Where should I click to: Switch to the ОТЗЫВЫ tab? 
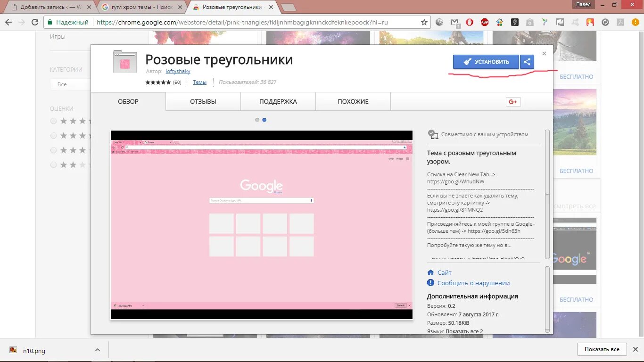[203, 102]
